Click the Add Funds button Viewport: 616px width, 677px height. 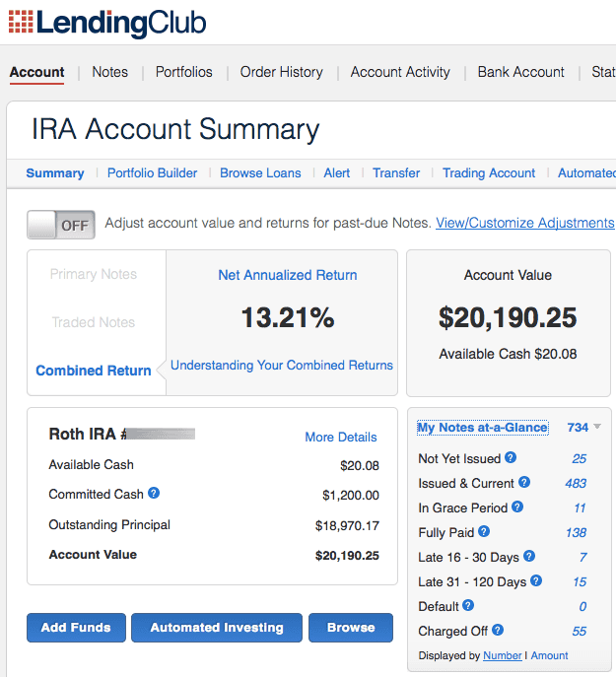[x=76, y=628]
